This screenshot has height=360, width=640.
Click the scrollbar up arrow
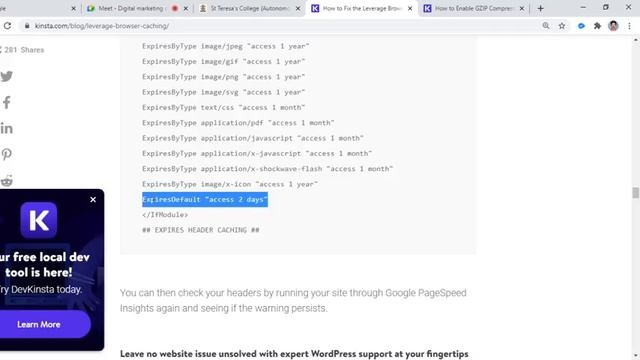click(636, 40)
